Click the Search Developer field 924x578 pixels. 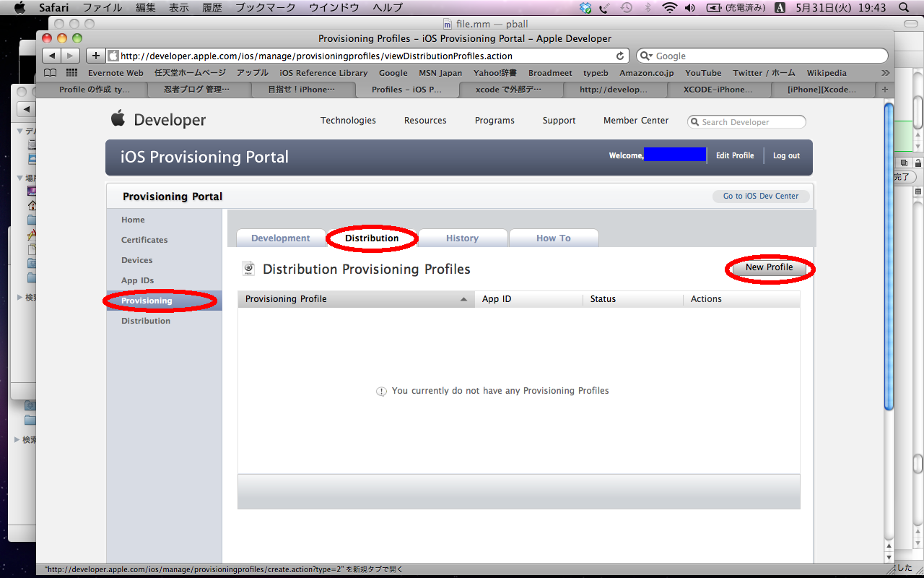[x=746, y=122]
